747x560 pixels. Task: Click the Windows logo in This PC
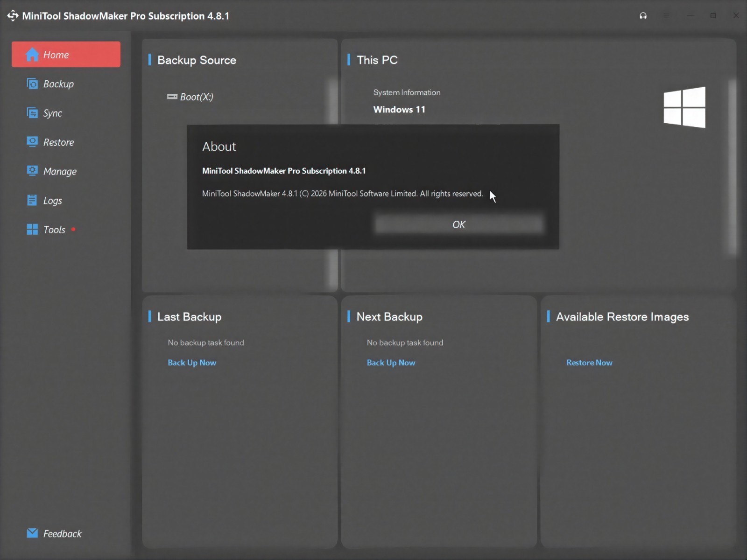(684, 107)
